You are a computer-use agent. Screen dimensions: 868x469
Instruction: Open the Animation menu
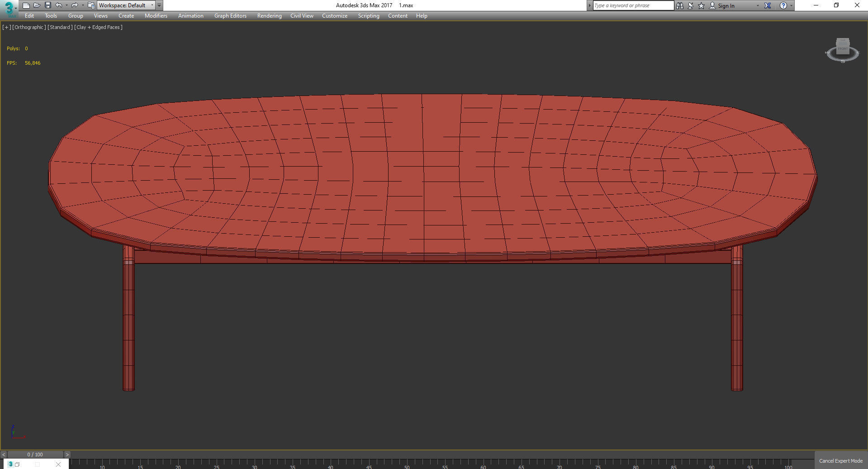[190, 16]
